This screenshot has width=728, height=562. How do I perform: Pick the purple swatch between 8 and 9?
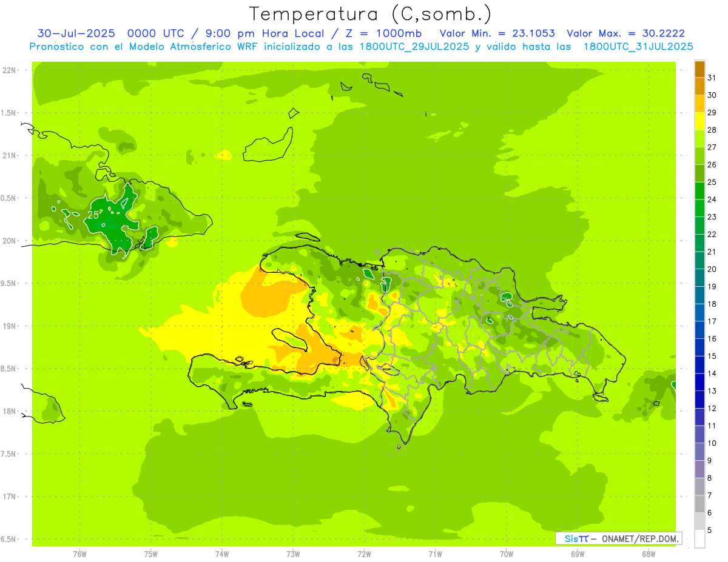(x=699, y=469)
